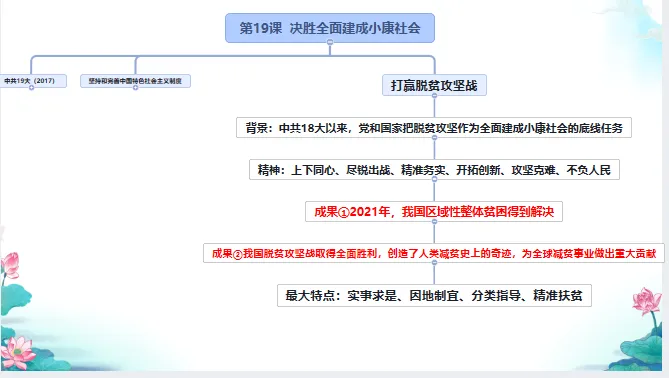Collapse the children below the 成果② node

(434, 263)
